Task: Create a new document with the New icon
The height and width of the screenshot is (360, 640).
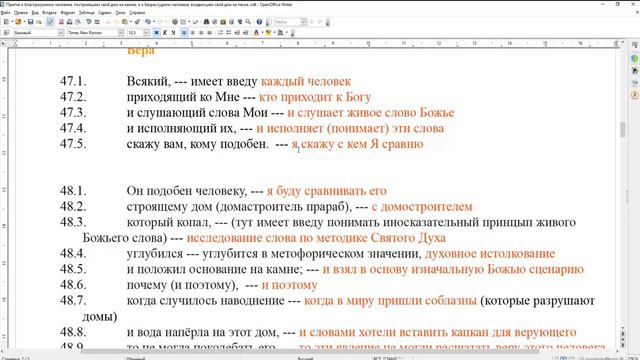Action: tap(6, 22)
